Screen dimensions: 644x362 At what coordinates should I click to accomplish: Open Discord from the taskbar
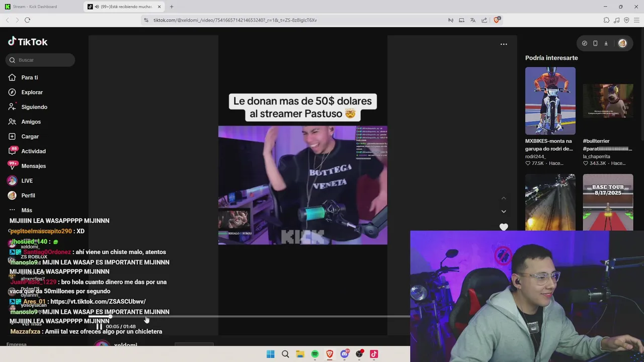coord(345,354)
